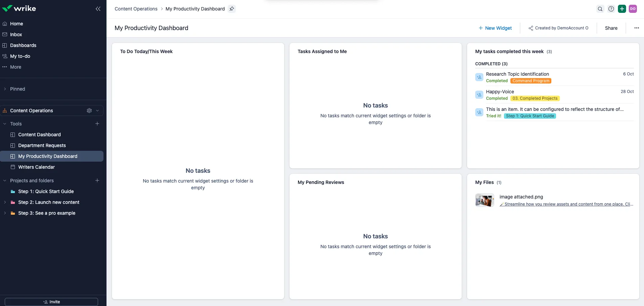
Task: Click Tried it! status label
Action: [x=494, y=116]
